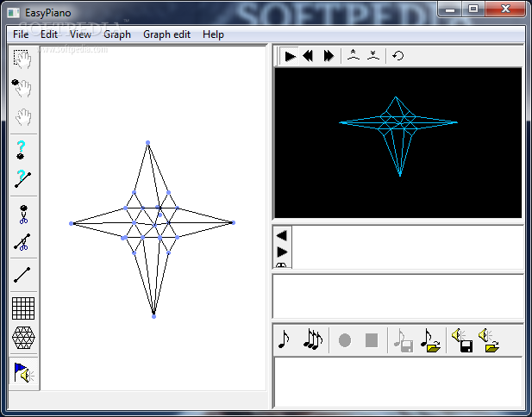Click the right arrow in the middle panel
This screenshot has width=532, height=417.
(282, 252)
